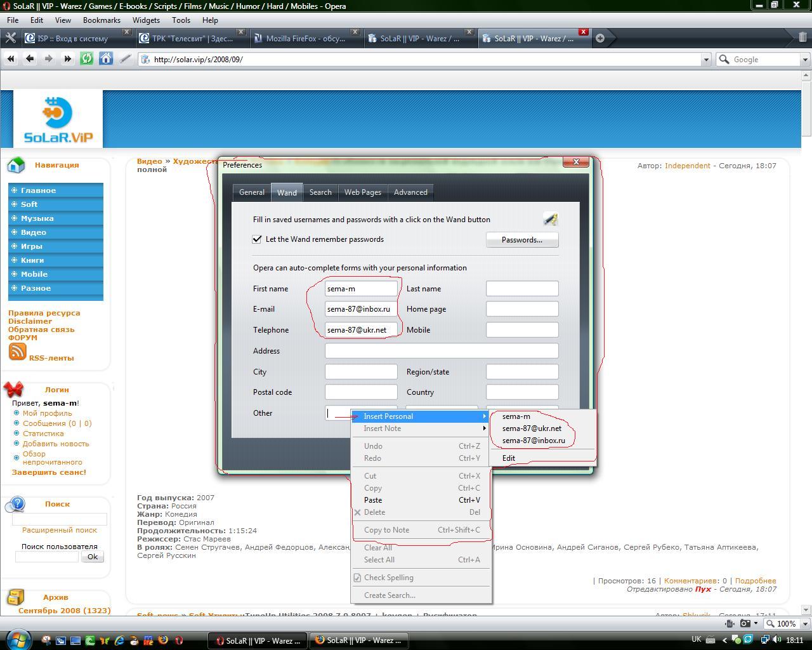Click the Расширенный поиск link
The height and width of the screenshot is (650, 812).
[60, 530]
